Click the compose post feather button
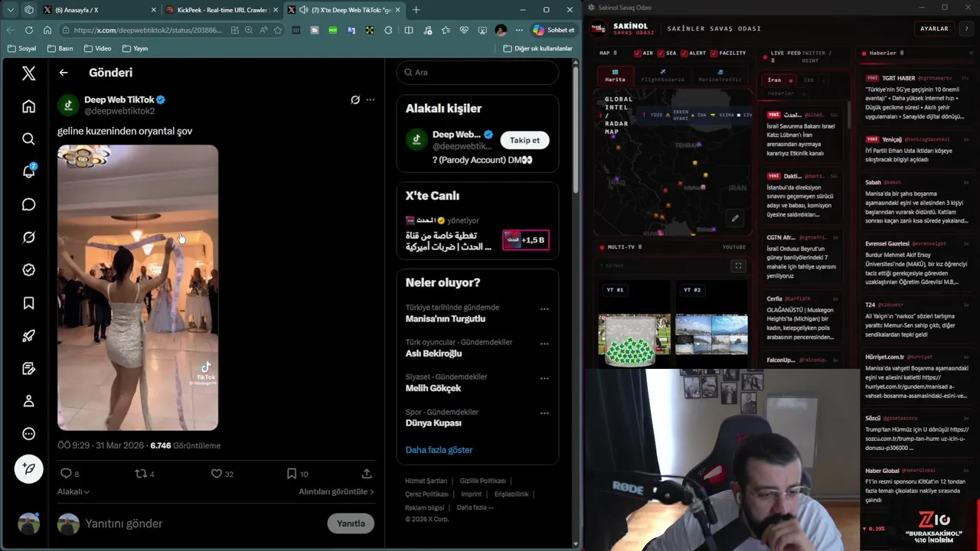The height and width of the screenshot is (551, 980). tap(28, 468)
